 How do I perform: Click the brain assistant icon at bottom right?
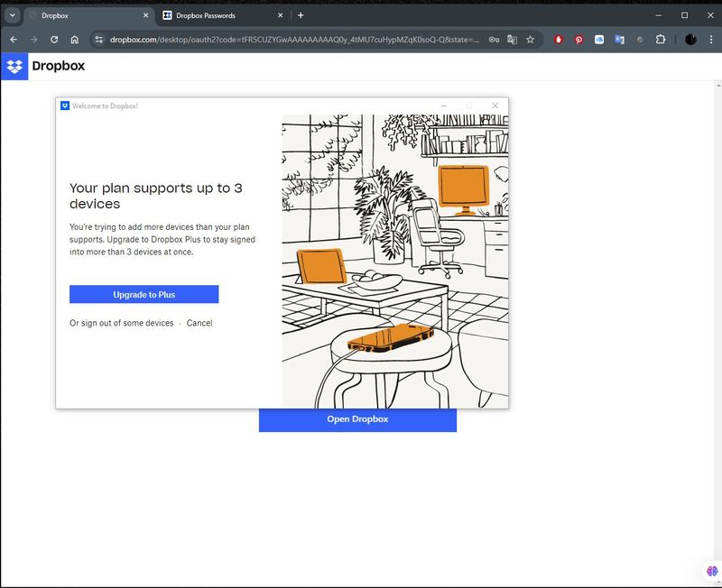pyautogui.click(x=712, y=571)
